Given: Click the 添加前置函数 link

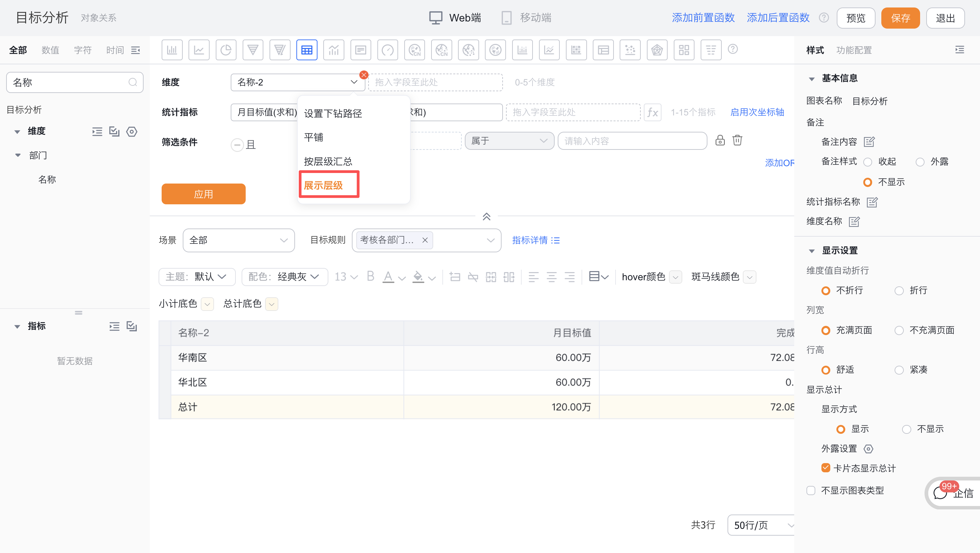Looking at the screenshot, I should click(703, 17).
